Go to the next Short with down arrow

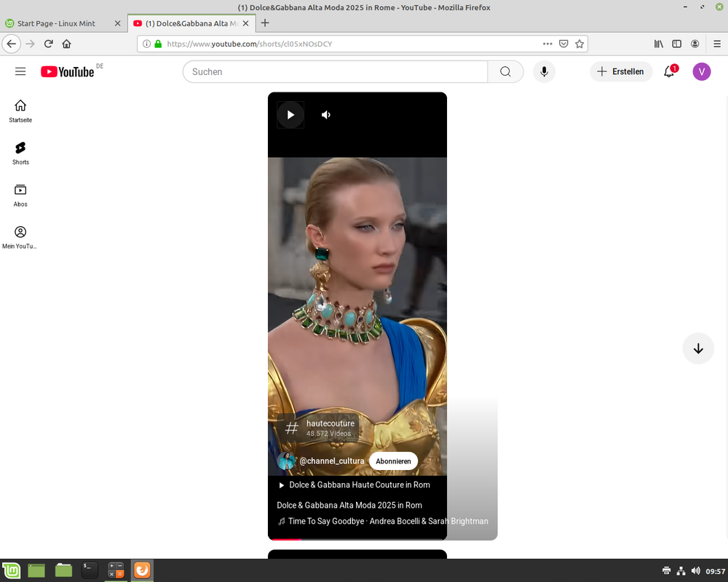click(x=698, y=348)
